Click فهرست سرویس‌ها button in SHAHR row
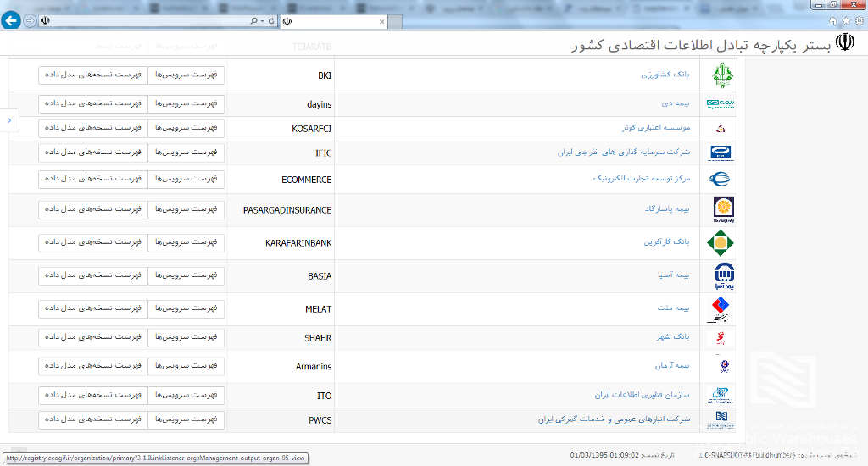The width and height of the screenshot is (868, 466). [x=186, y=337]
